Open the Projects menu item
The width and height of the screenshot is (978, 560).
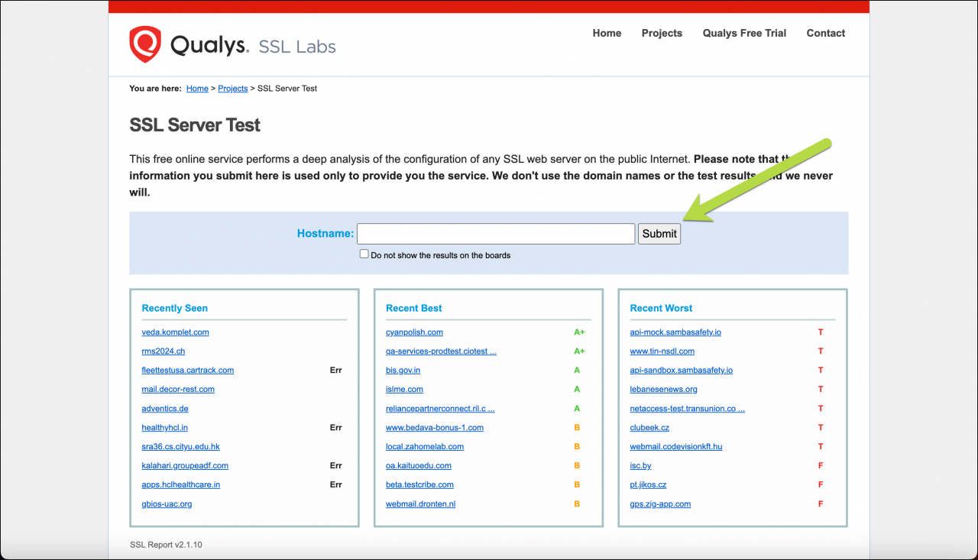(x=662, y=34)
